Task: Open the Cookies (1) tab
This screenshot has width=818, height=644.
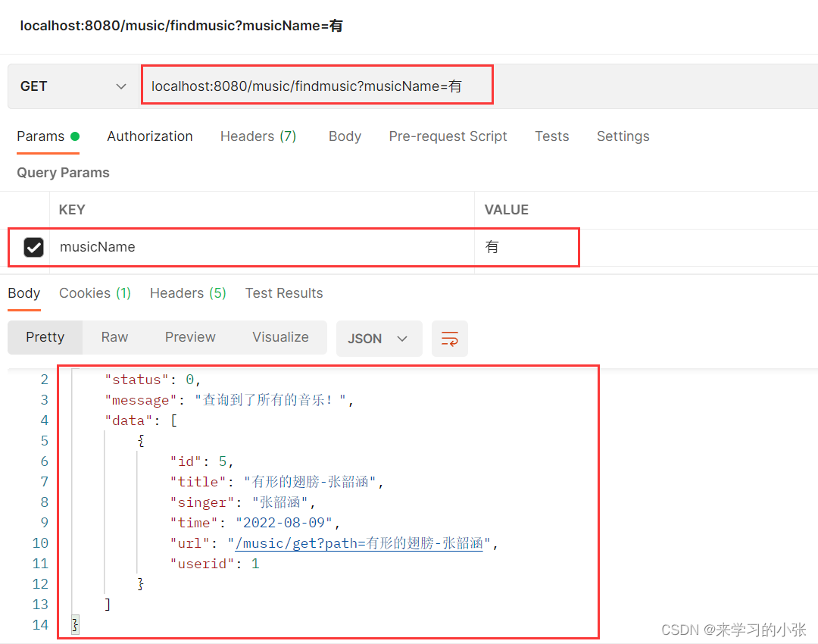Action: point(95,293)
